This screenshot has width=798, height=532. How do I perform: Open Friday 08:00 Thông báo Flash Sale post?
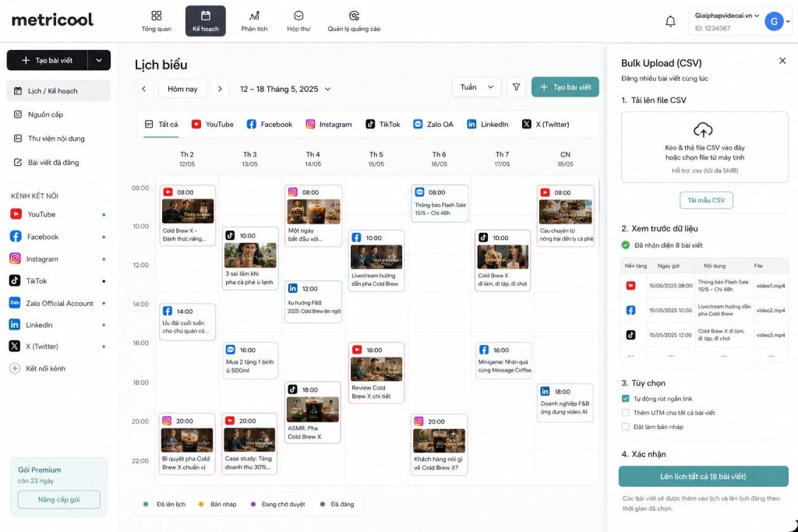tap(440, 203)
